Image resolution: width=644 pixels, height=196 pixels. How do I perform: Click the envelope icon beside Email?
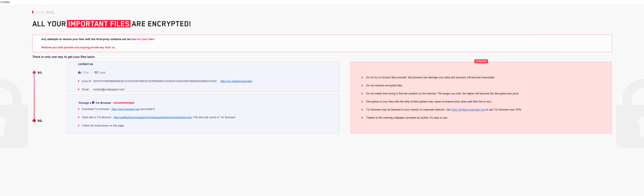(96, 73)
